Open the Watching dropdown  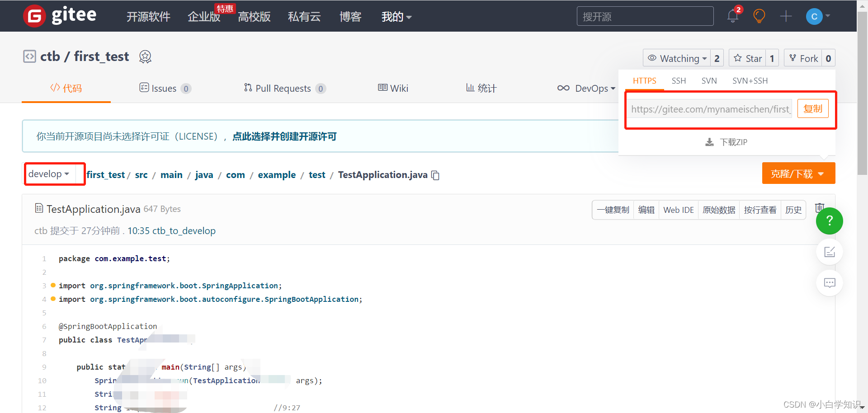pos(677,58)
